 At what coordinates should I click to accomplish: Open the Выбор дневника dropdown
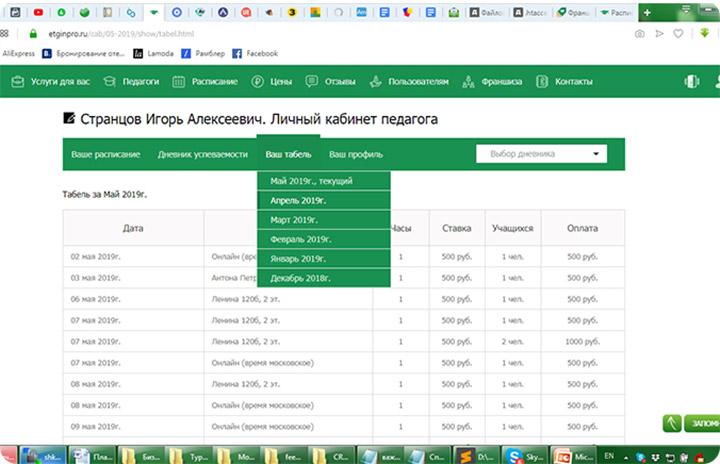click(543, 154)
